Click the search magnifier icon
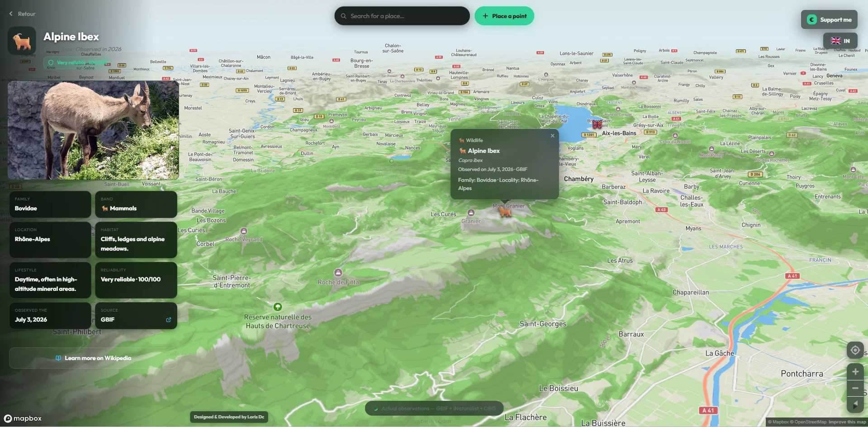868x427 pixels. point(344,16)
